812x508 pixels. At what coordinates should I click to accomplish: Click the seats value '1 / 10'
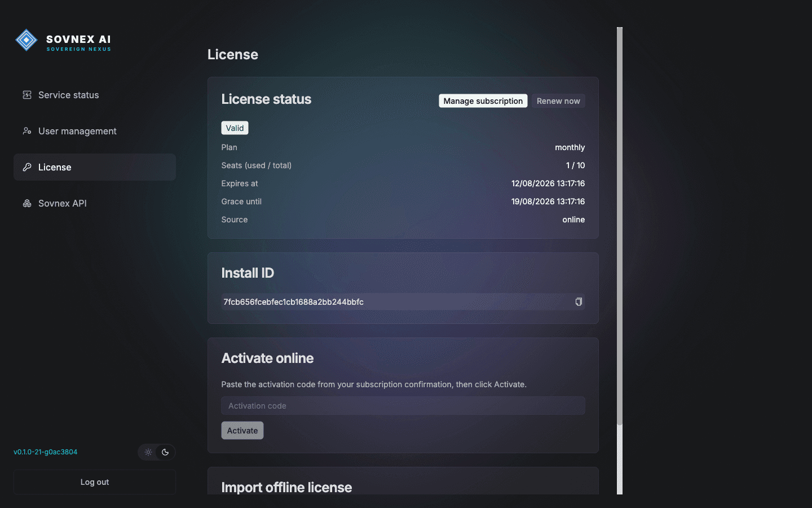pyautogui.click(x=575, y=165)
